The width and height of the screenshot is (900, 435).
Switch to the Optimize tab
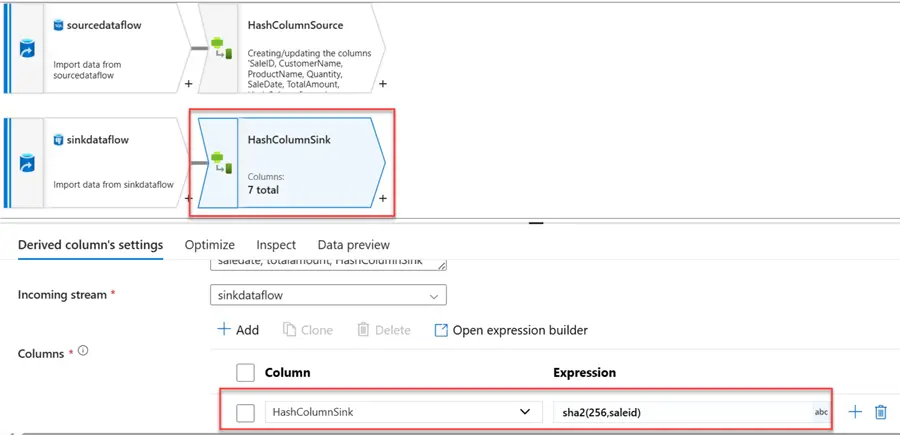click(210, 245)
